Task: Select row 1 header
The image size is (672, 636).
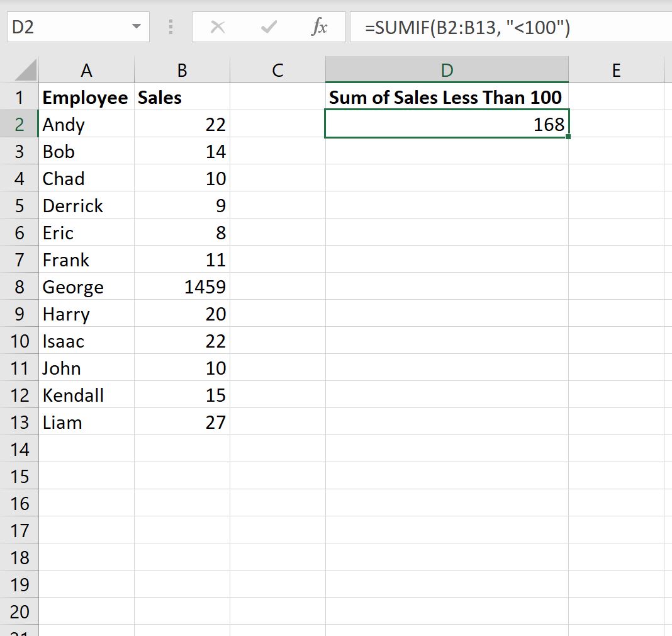Action: point(20,98)
